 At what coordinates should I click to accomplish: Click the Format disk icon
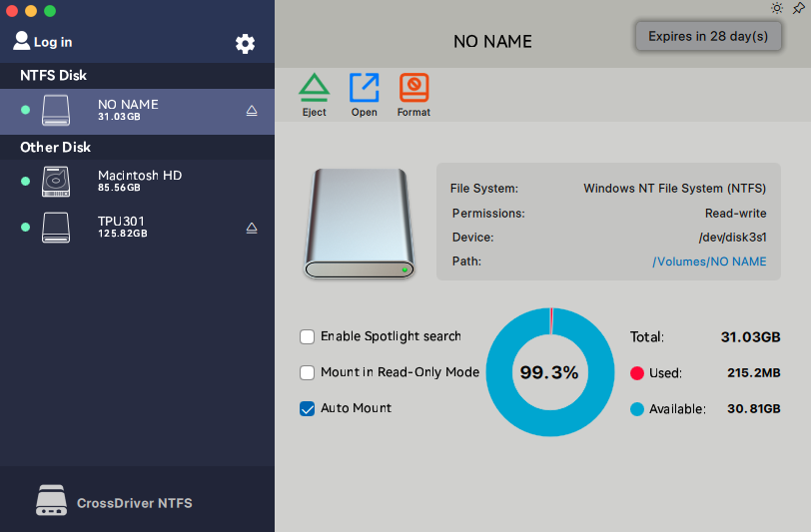[x=413, y=89]
